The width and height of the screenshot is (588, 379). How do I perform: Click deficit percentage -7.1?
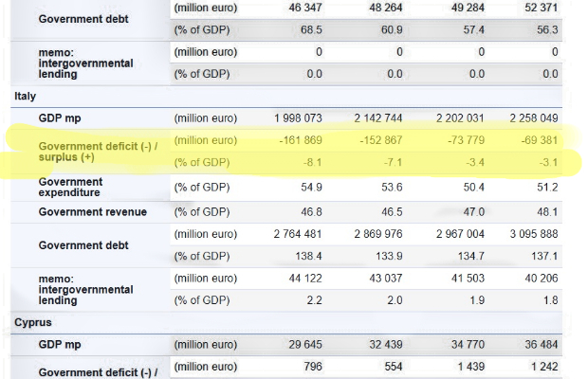point(393,163)
